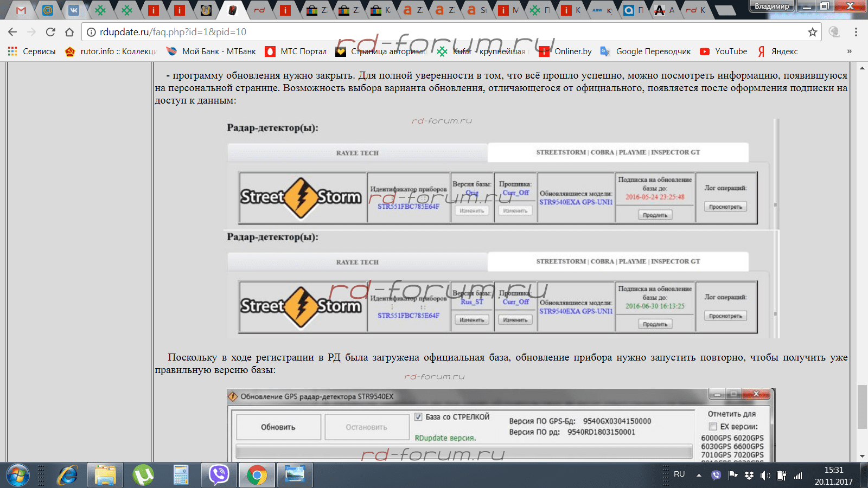Screen dimensions: 868x488
Task: Switch the RU input language indicator
Action: (x=679, y=474)
